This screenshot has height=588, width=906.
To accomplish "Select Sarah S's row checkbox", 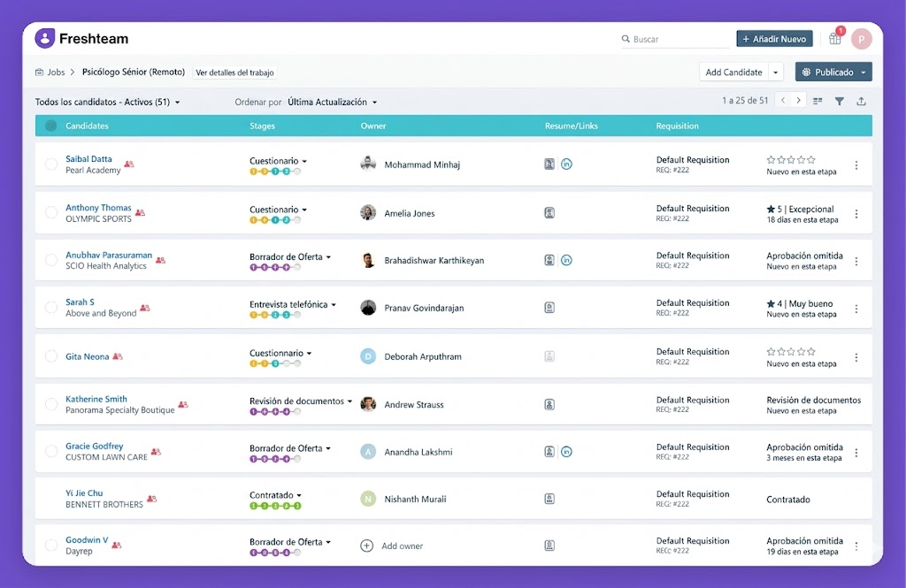I will (51, 308).
